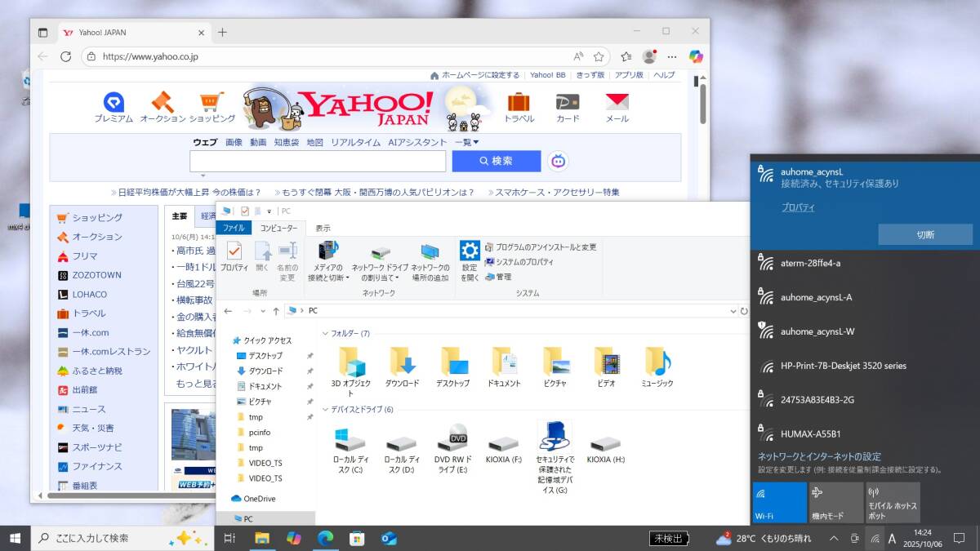Open the Yahoo オークション gavel icon
The height and width of the screenshot is (551, 980).
(163, 103)
